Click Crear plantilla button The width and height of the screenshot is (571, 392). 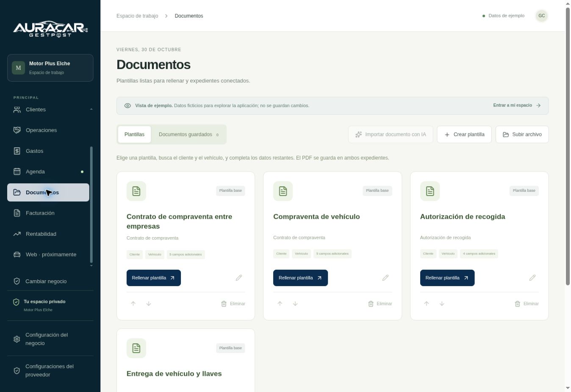point(464,135)
